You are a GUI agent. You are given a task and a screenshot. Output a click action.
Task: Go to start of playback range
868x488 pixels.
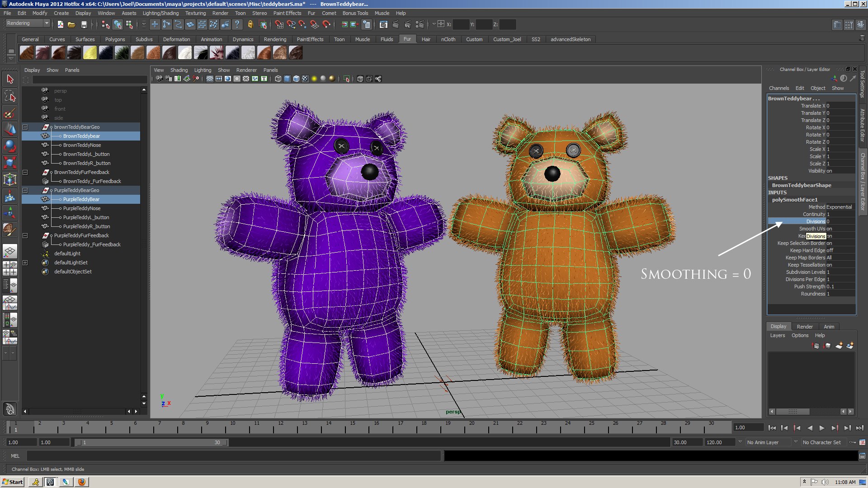pos(772,428)
